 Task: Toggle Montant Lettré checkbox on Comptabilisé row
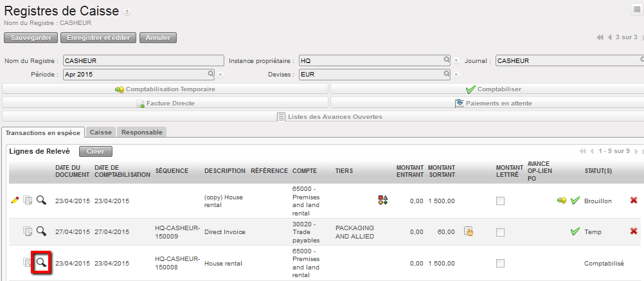(x=500, y=263)
